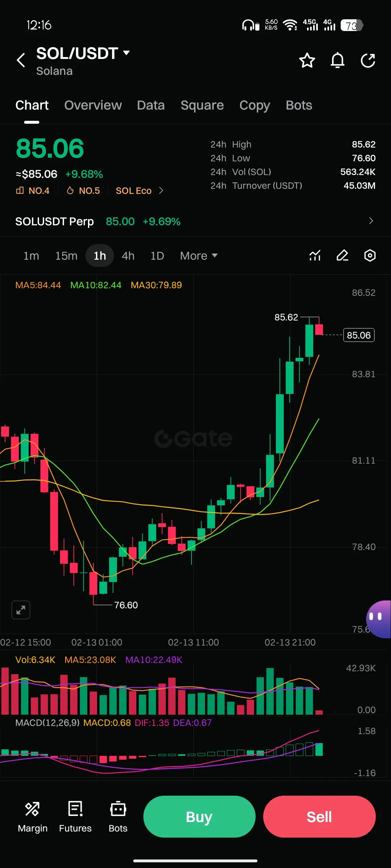Open SOLUSDT Perp chevron
The height and width of the screenshot is (868, 391).
click(x=371, y=221)
